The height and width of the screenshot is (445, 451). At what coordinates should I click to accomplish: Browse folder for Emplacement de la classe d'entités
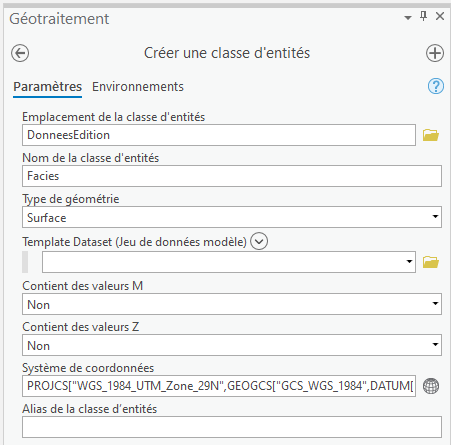click(431, 135)
